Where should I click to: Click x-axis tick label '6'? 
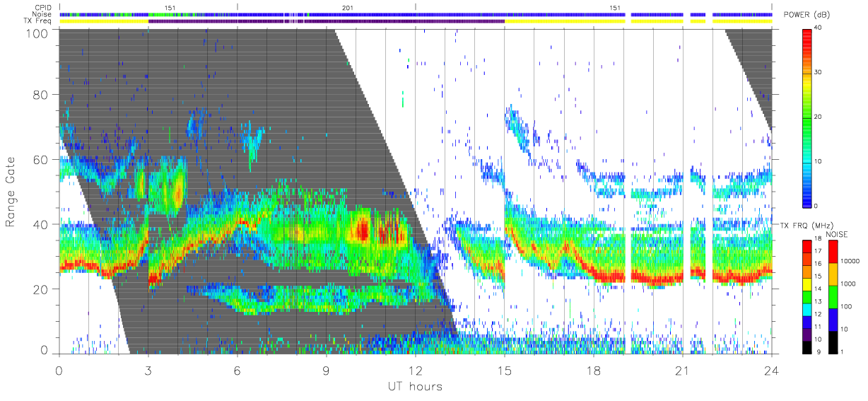click(x=237, y=370)
